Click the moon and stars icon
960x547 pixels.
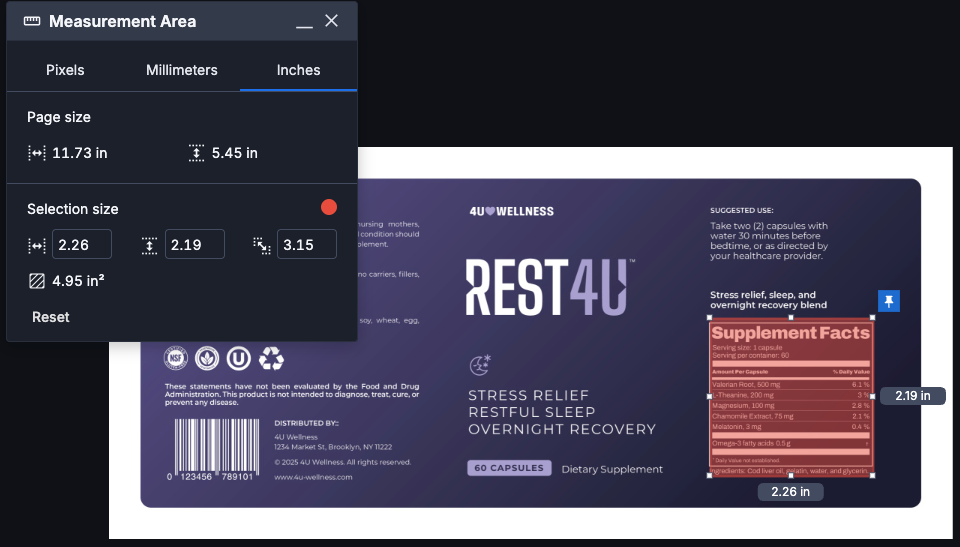480,365
